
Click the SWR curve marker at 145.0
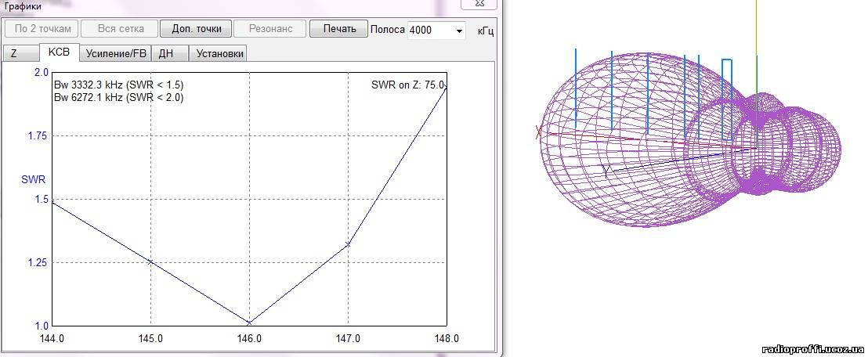150,261
